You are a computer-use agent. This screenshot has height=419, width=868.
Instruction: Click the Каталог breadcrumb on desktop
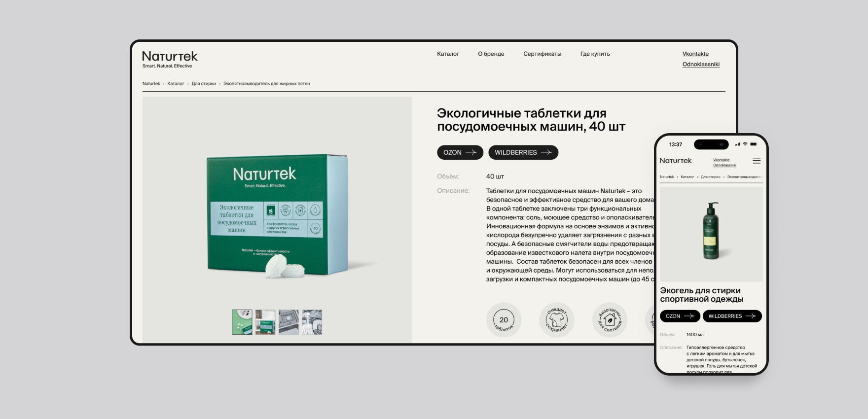[176, 84]
